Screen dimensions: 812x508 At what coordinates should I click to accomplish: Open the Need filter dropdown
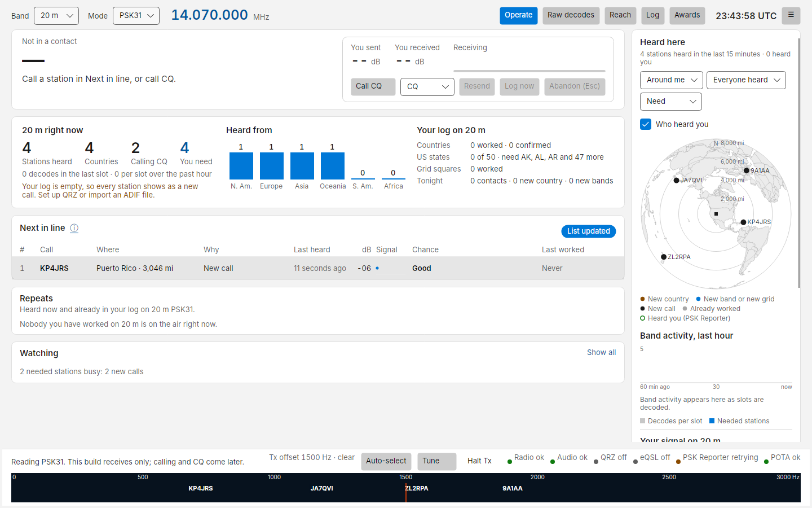click(x=671, y=102)
